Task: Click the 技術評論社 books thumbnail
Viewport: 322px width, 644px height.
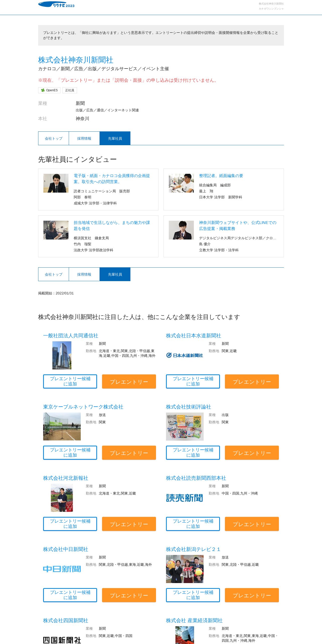Action: 185,426
